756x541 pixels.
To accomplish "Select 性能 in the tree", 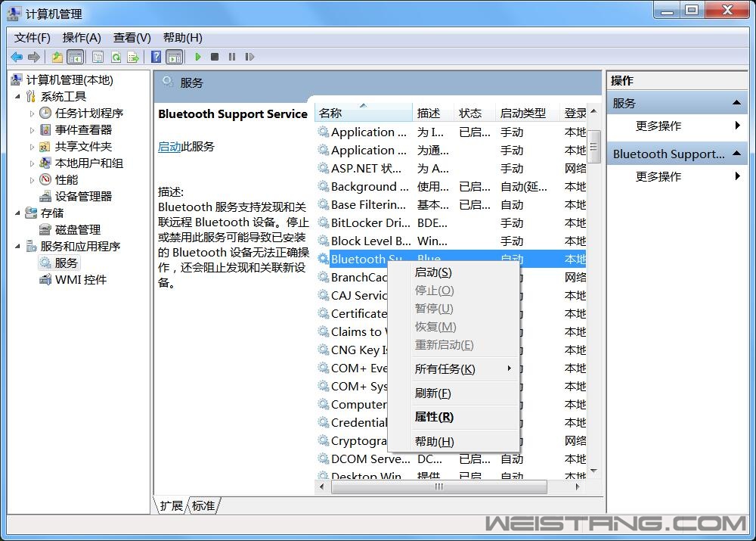I will tap(66, 180).
